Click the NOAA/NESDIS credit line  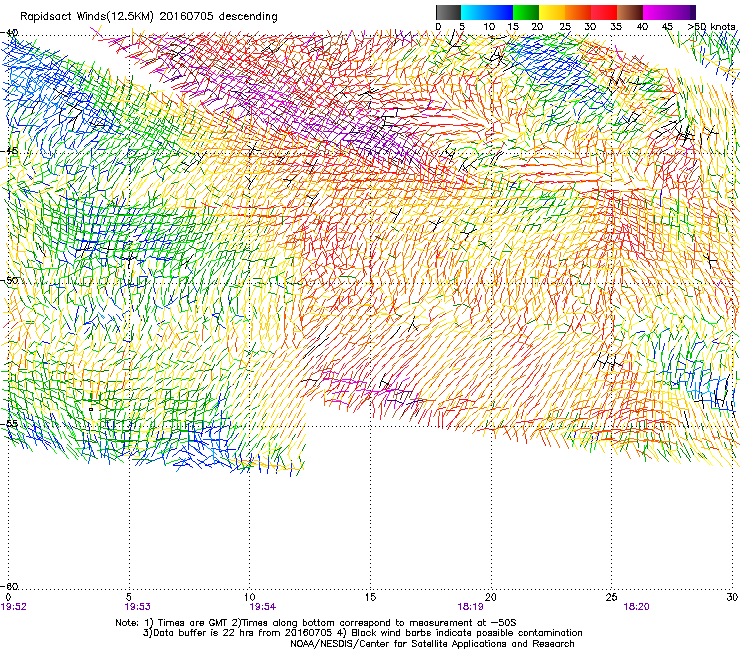(432, 644)
